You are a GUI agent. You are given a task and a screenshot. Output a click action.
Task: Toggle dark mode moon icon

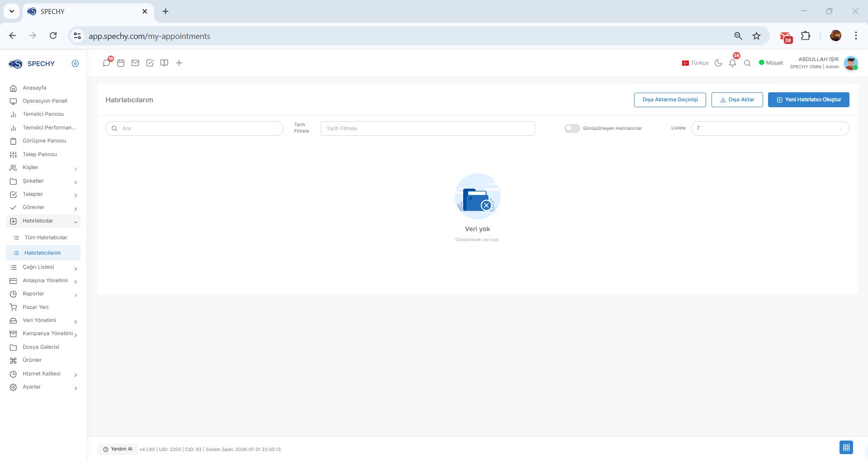[718, 63]
